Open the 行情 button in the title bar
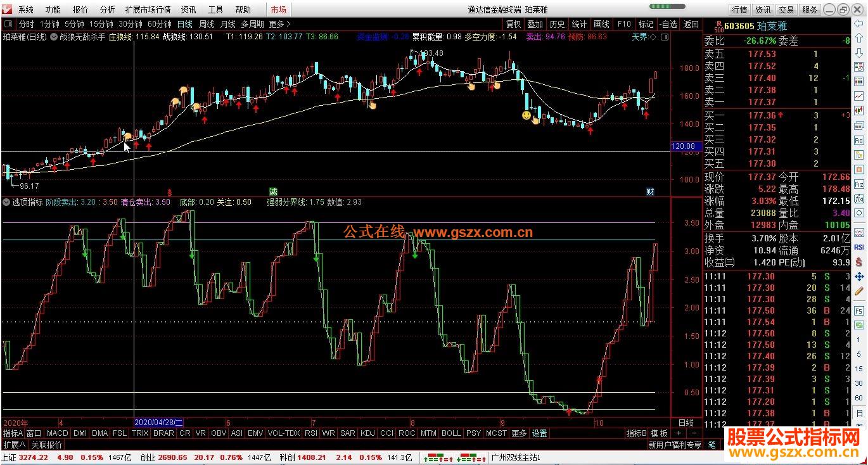Image resolution: width=868 pixels, height=465 pixels. click(739, 10)
